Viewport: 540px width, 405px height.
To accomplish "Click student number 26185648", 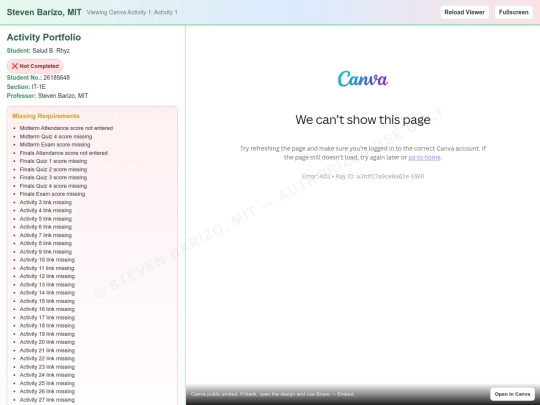I will pyautogui.click(x=56, y=77).
